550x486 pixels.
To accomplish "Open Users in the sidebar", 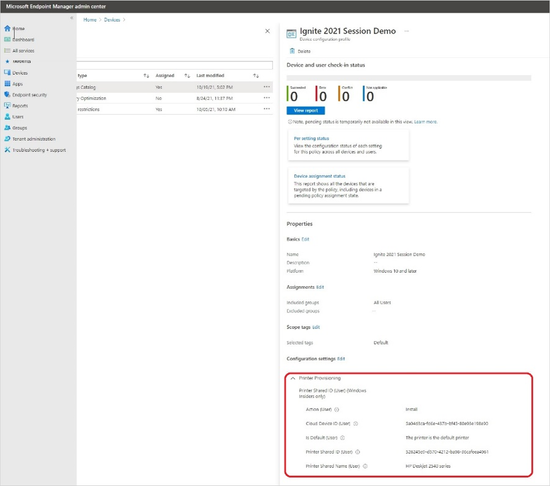I will click(x=14, y=117).
